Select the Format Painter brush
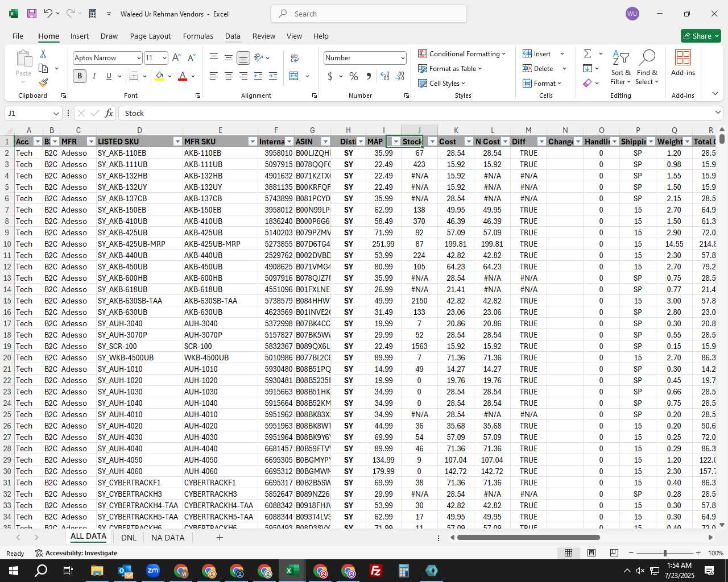Screen dimensions: 728x582 click(x=43, y=82)
